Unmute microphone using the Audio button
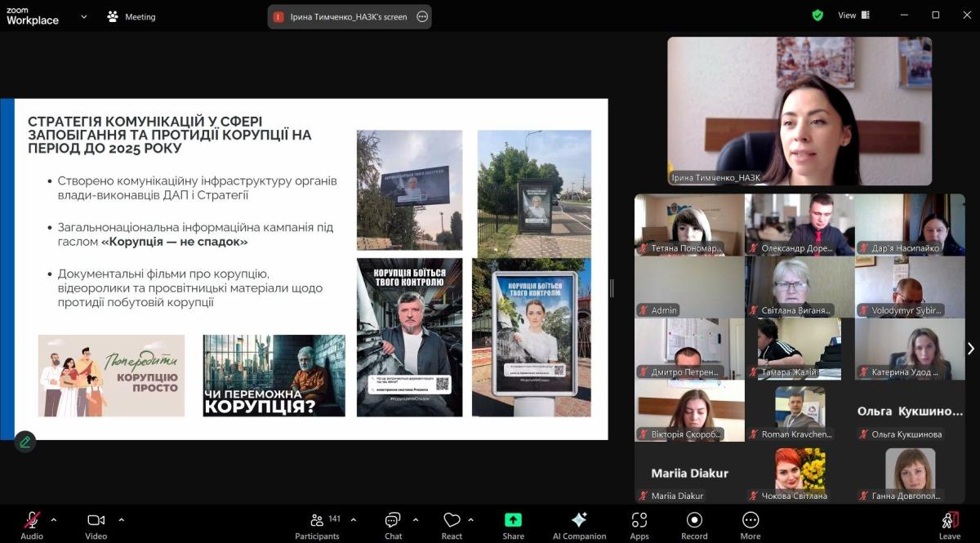This screenshot has height=543, width=980. (32, 526)
